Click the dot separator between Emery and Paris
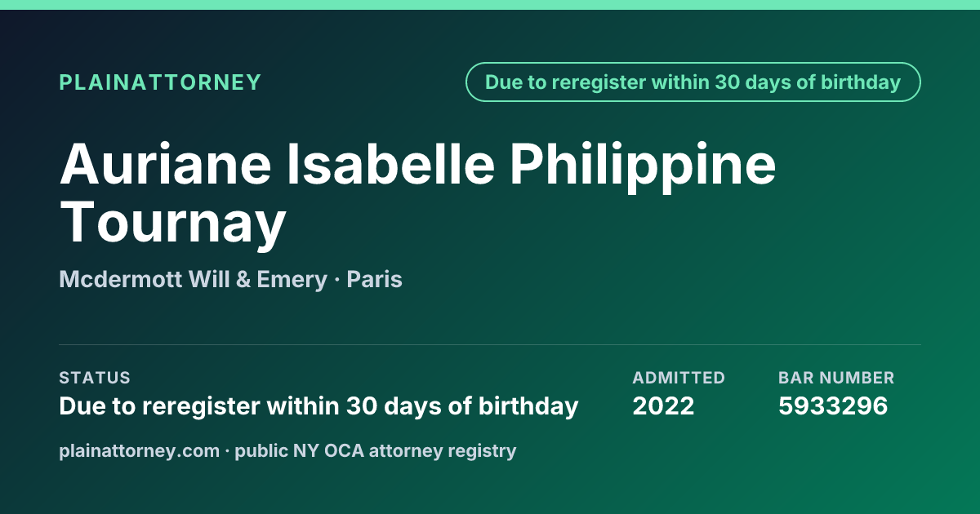Screen dimensions: 980x514 click(336, 281)
